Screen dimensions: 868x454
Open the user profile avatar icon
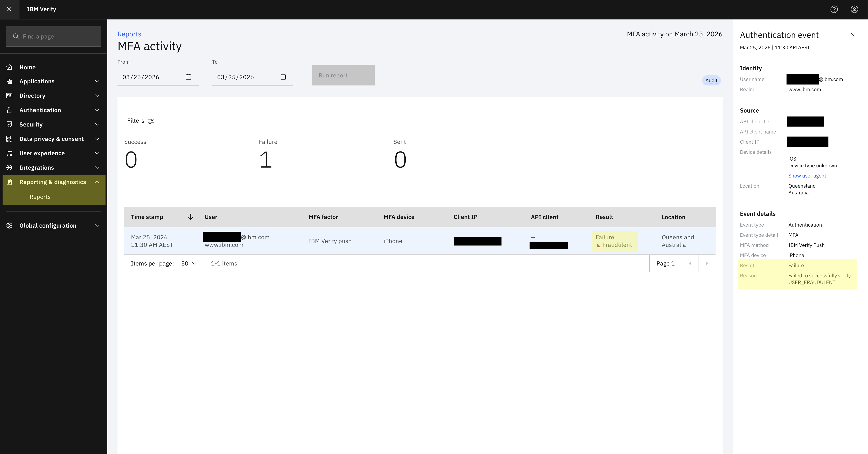(854, 10)
